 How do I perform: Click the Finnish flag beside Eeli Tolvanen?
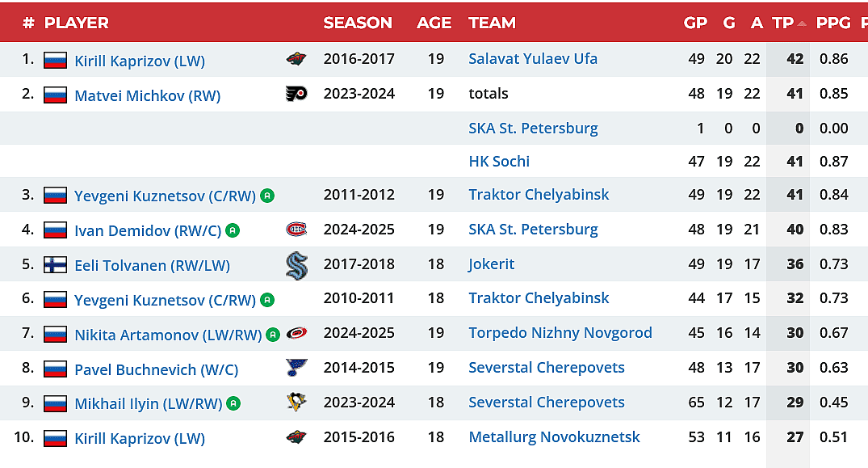(x=55, y=265)
